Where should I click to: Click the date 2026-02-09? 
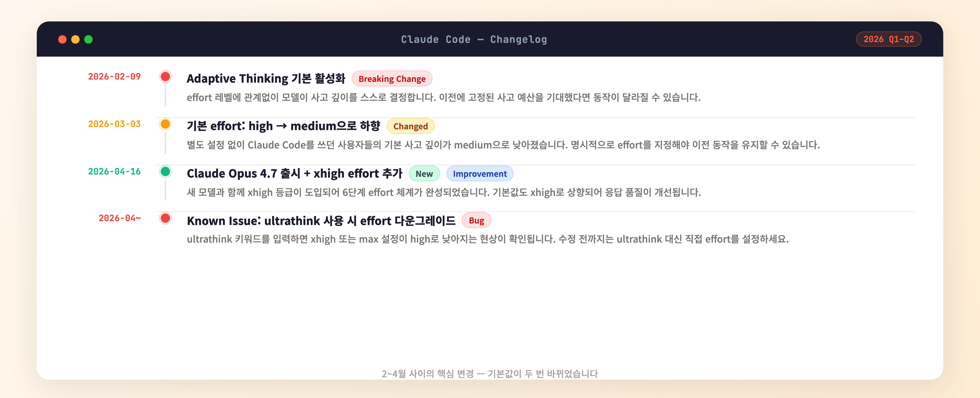tap(114, 77)
